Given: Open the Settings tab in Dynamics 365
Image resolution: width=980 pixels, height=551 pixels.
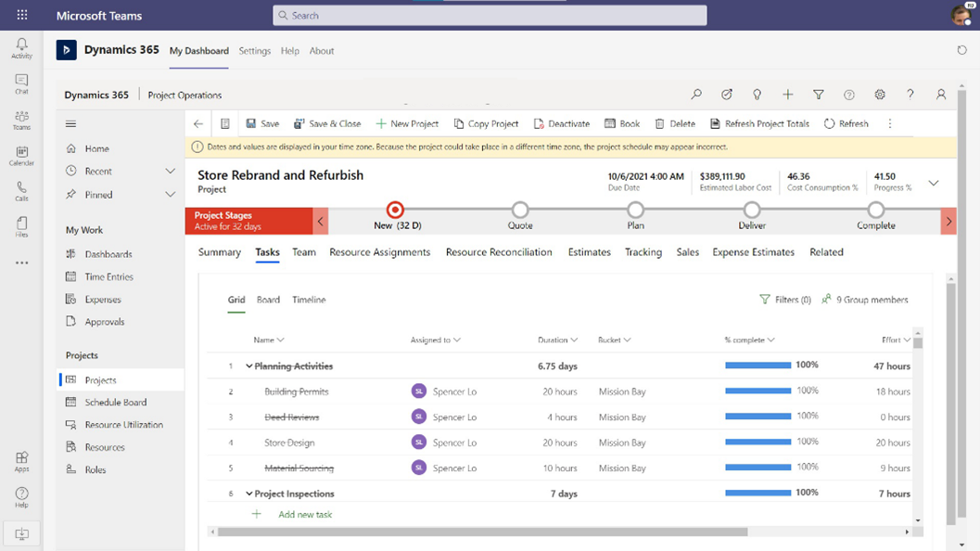Looking at the screenshot, I should click(254, 51).
